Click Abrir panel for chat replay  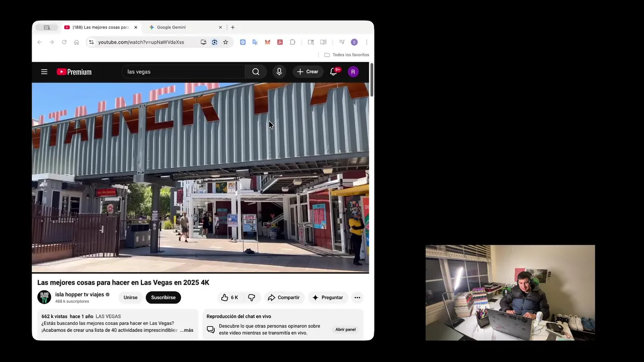click(x=346, y=329)
